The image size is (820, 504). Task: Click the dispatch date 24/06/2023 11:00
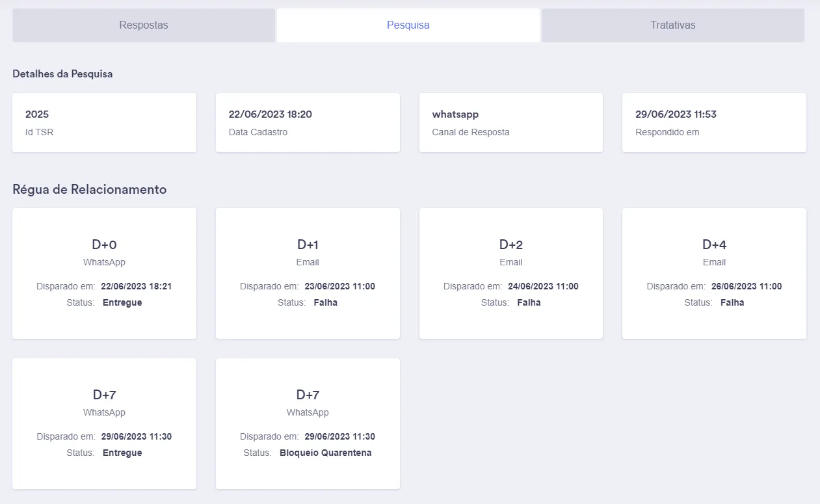(544, 286)
